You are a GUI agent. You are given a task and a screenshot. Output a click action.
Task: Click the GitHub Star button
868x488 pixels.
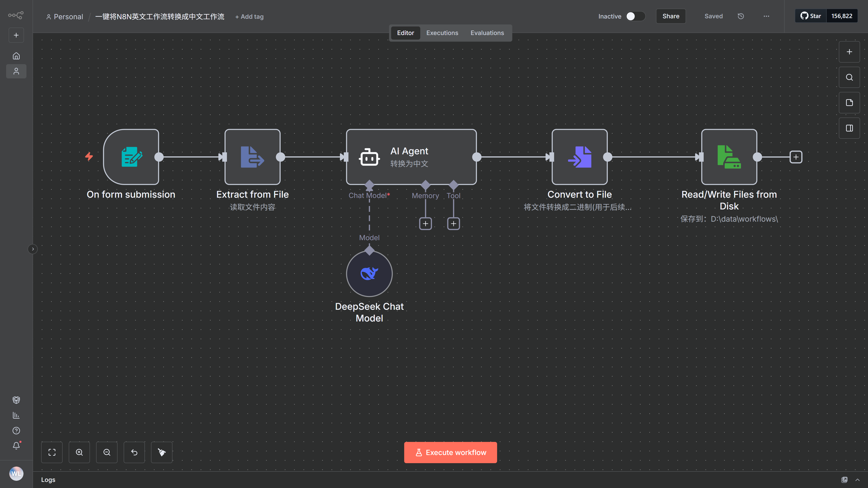811,16
